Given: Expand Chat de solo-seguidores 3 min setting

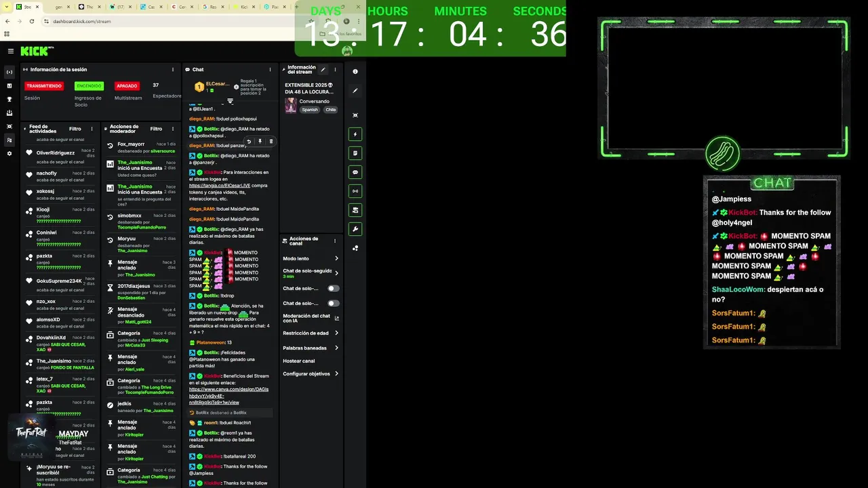Looking at the screenshot, I should pyautogui.click(x=311, y=273).
